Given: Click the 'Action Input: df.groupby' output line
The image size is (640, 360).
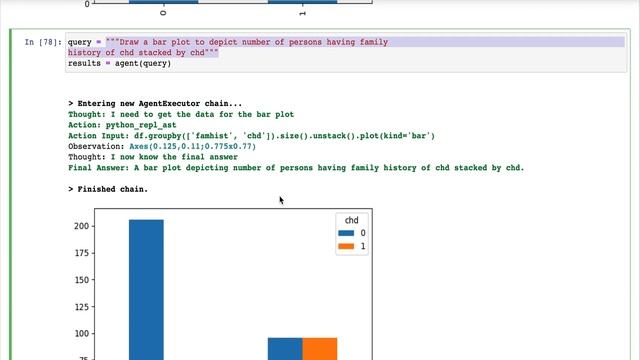Looking at the screenshot, I should (251, 136).
